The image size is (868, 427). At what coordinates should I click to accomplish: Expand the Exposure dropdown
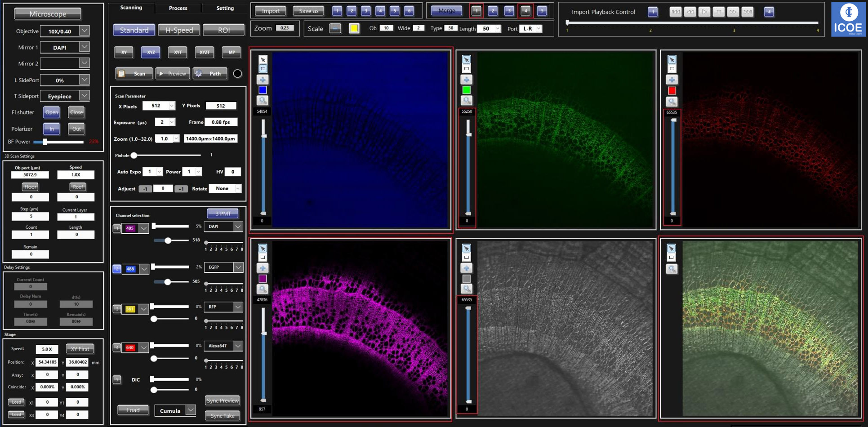point(172,122)
